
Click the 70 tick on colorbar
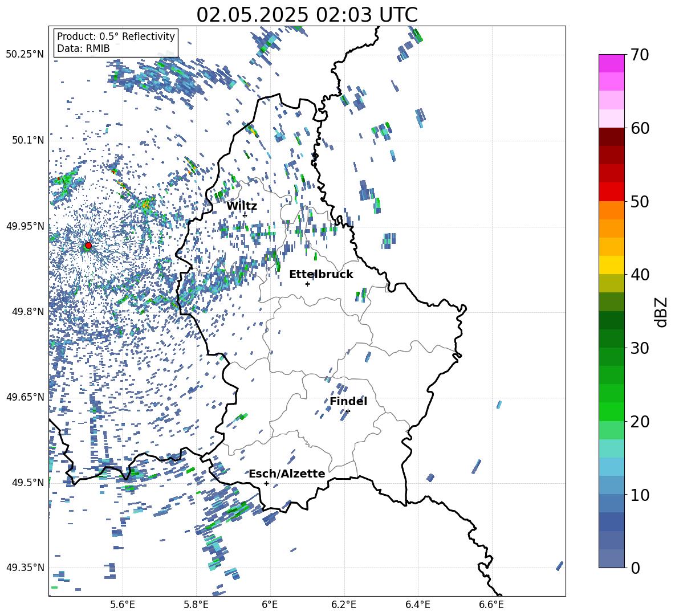pos(640,55)
